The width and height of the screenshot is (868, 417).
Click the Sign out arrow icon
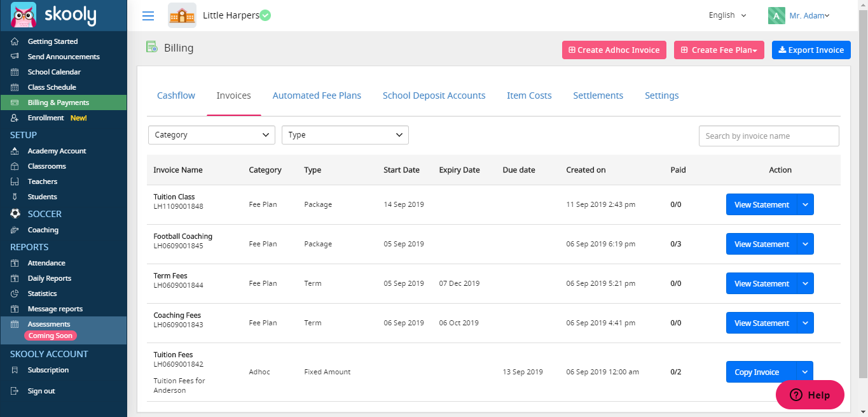[x=15, y=391]
